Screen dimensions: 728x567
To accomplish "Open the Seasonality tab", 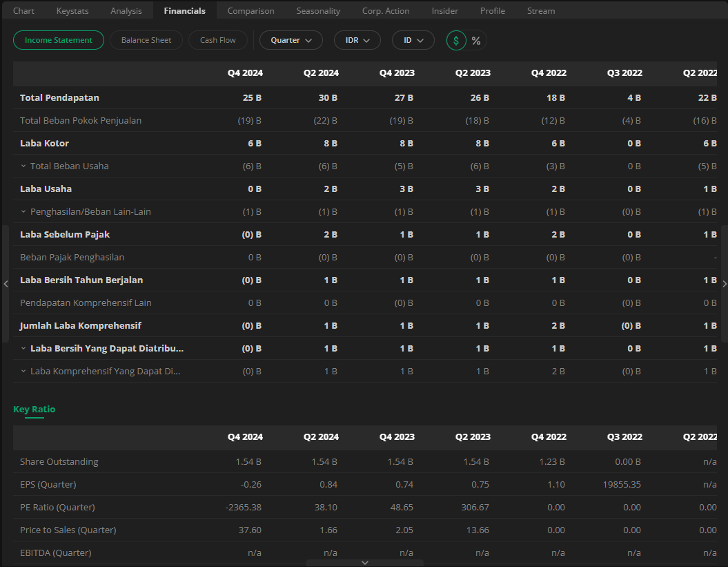I will [318, 10].
